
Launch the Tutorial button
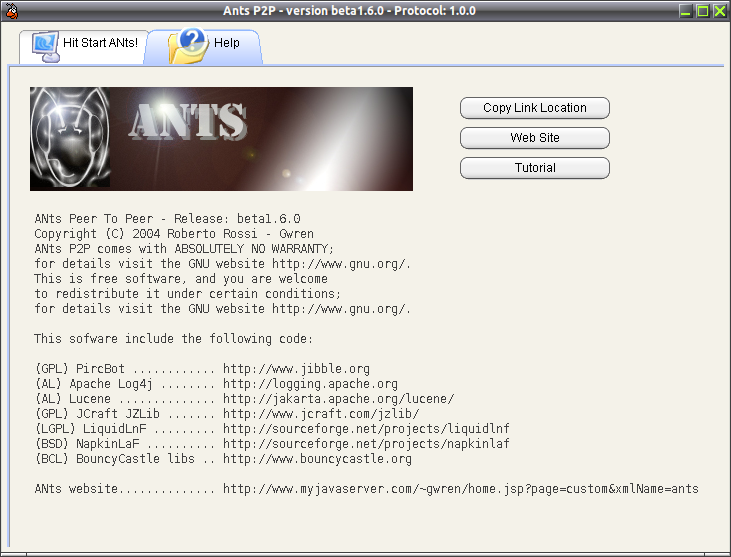[535, 168]
